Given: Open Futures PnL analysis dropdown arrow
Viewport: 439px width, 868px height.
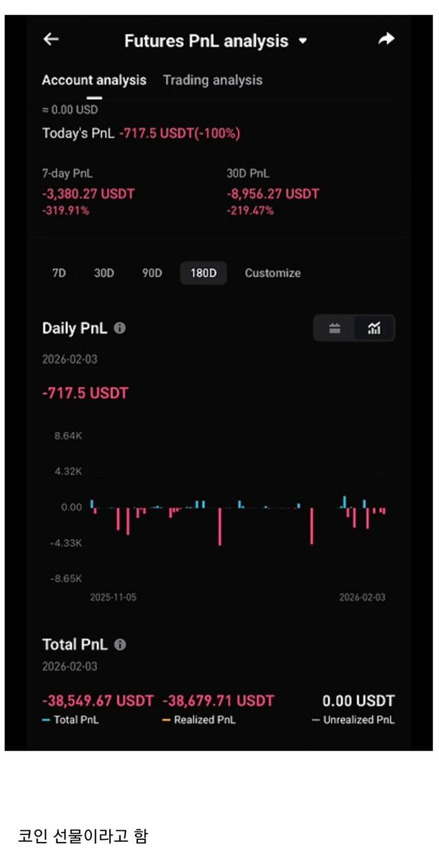Looking at the screenshot, I should pos(302,41).
